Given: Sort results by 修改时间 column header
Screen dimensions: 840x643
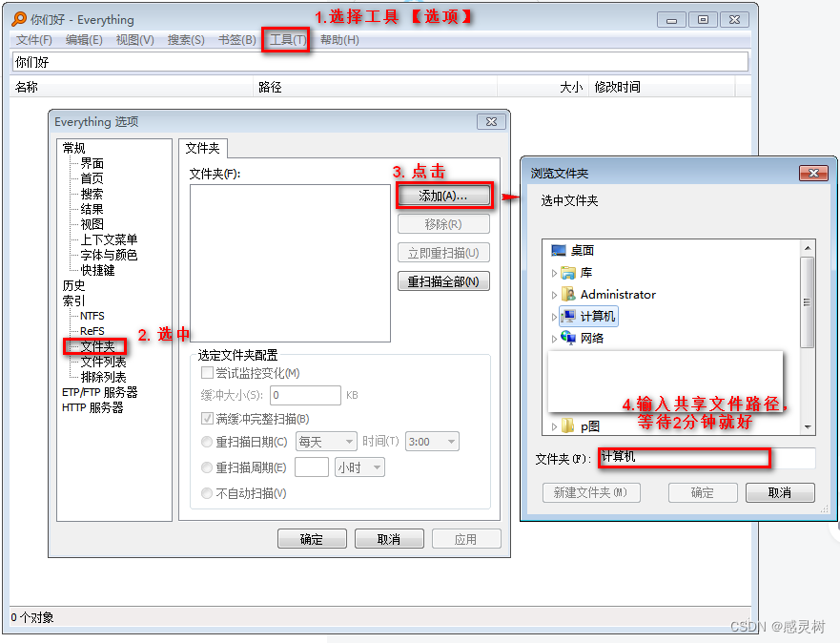Looking at the screenshot, I should click(663, 87).
